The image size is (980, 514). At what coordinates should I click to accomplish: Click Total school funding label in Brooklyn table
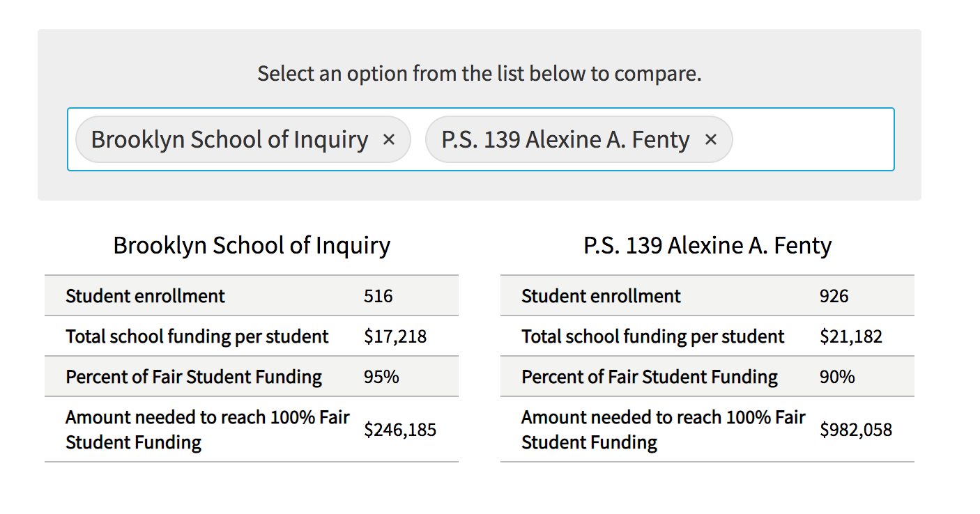tap(197, 337)
